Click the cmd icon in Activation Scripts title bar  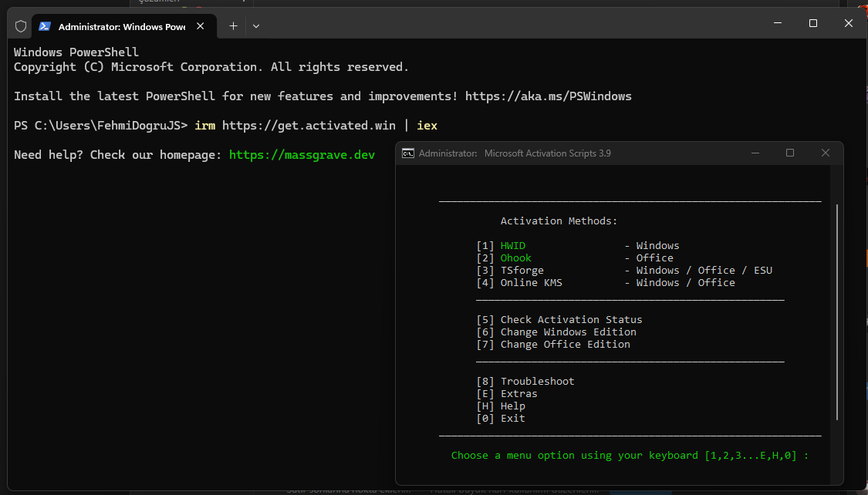pos(408,153)
